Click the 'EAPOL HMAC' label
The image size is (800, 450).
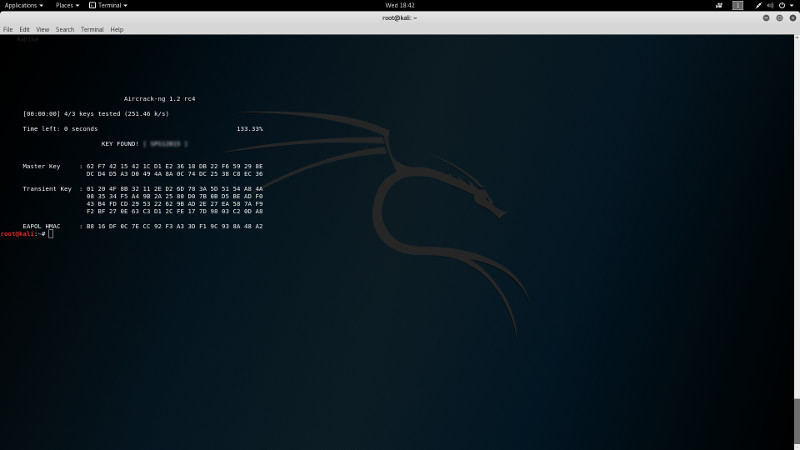pyautogui.click(x=41, y=226)
